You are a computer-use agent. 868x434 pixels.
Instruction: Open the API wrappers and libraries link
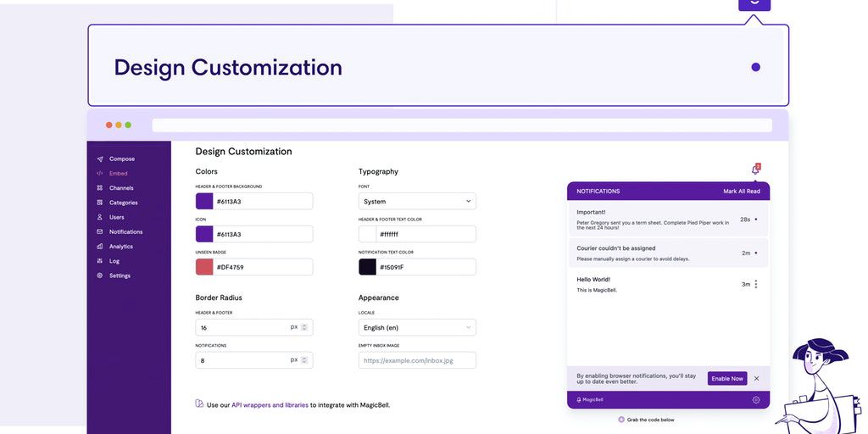(x=270, y=405)
